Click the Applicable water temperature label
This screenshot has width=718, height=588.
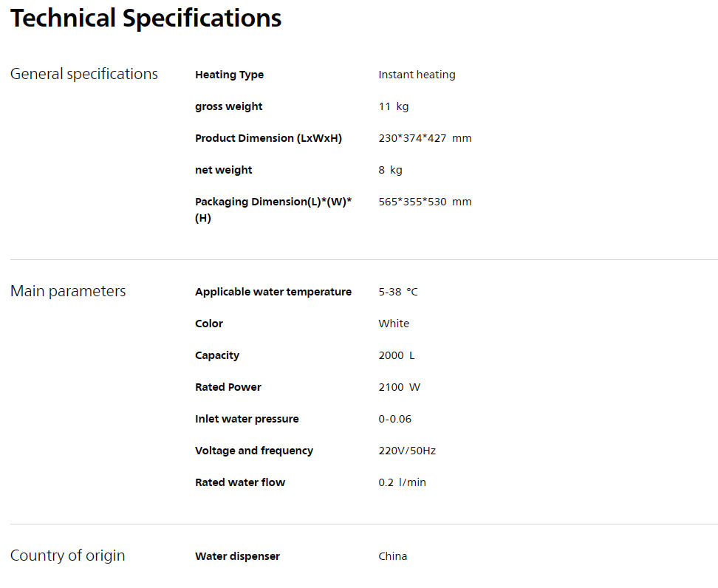tap(273, 292)
